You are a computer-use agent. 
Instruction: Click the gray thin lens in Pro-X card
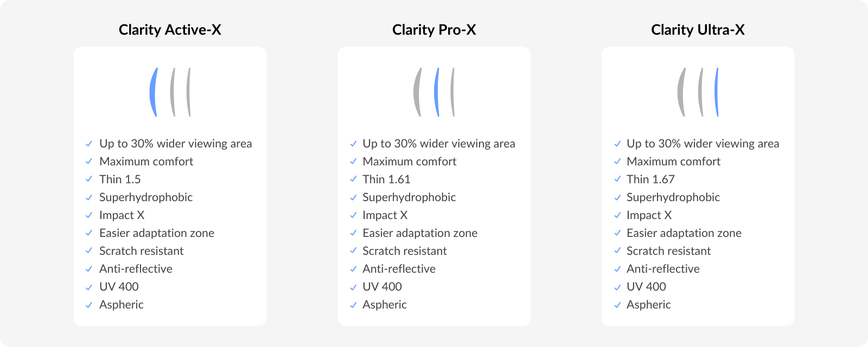pyautogui.click(x=452, y=92)
